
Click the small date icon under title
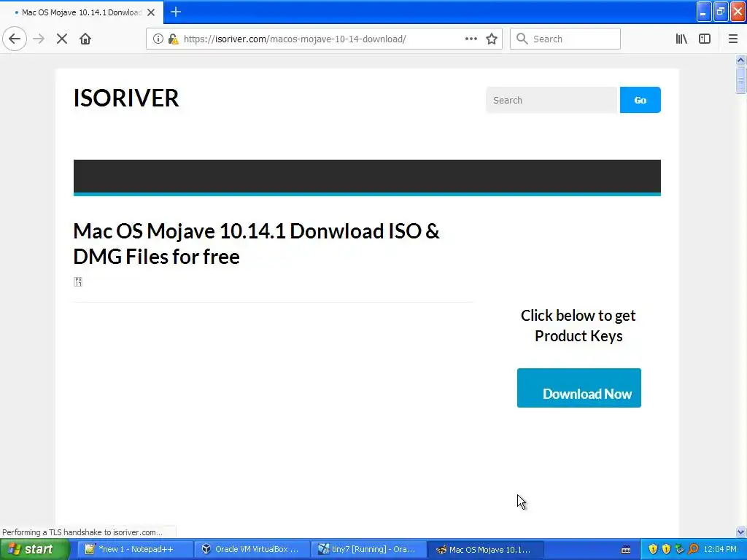(78, 282)
